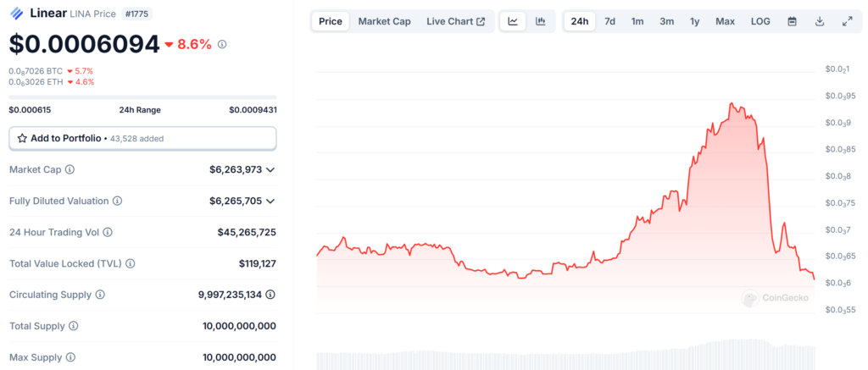Expand the Fully Diluted Valuation chevron
This screenshot has height=370, width=868.
coord(270,201)
